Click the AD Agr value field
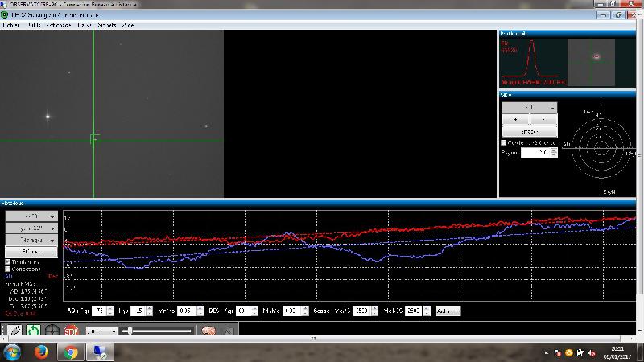 coord(99,311)
